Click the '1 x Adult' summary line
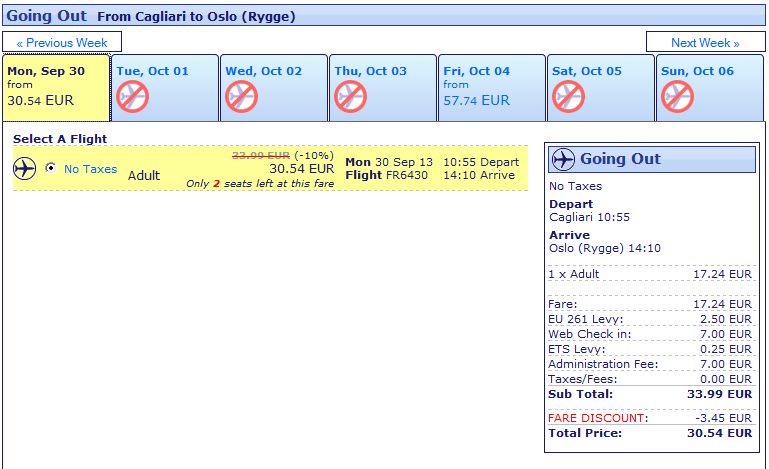Viewport: 769px width, 469px height. point(650,274)
